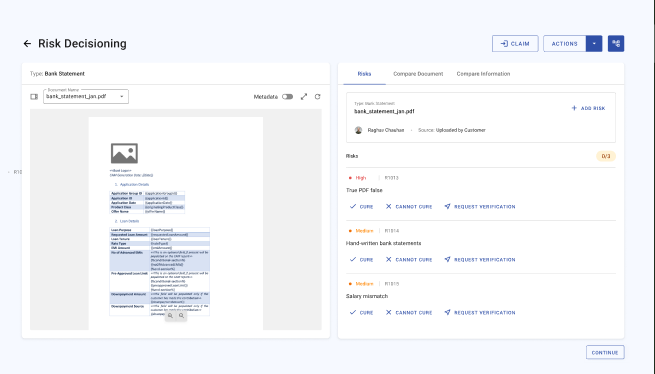This screenshot has width=655, height=374.
Task: Switch to the Compare Document tab
Action: coord(418,74)
